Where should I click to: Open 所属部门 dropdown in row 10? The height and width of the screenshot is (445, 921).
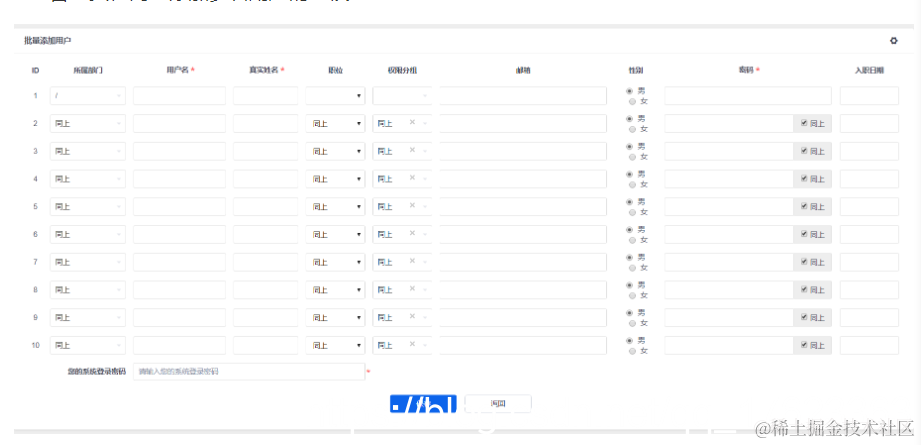88,345
